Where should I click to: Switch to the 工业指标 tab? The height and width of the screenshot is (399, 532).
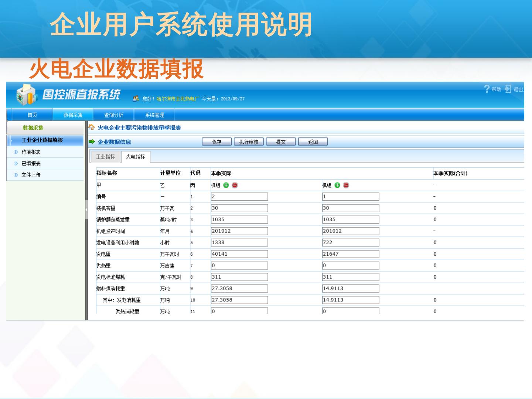pyautogui.click(x=106, y=157)
